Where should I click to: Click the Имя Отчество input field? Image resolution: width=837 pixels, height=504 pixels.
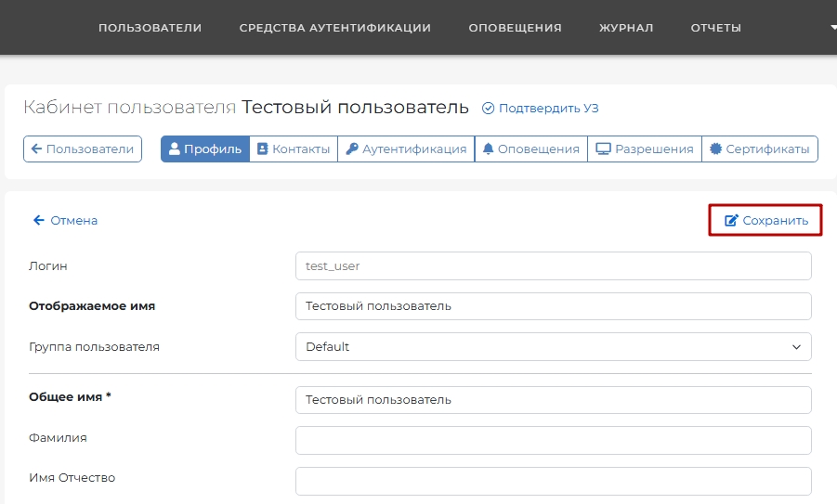pyautogui.click(x=553, y=481)
